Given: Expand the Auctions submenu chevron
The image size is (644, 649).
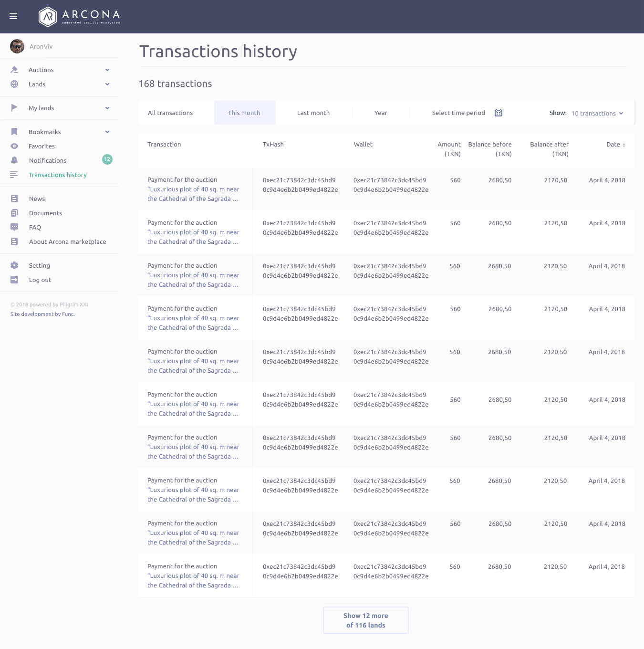Looking at the screenshot, I should 107,70.
